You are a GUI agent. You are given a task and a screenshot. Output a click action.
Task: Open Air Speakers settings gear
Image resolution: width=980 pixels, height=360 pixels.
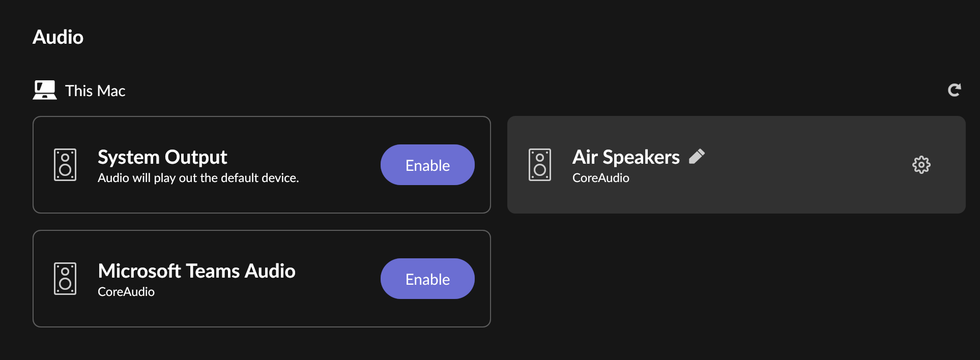click(x=921, y=165)
